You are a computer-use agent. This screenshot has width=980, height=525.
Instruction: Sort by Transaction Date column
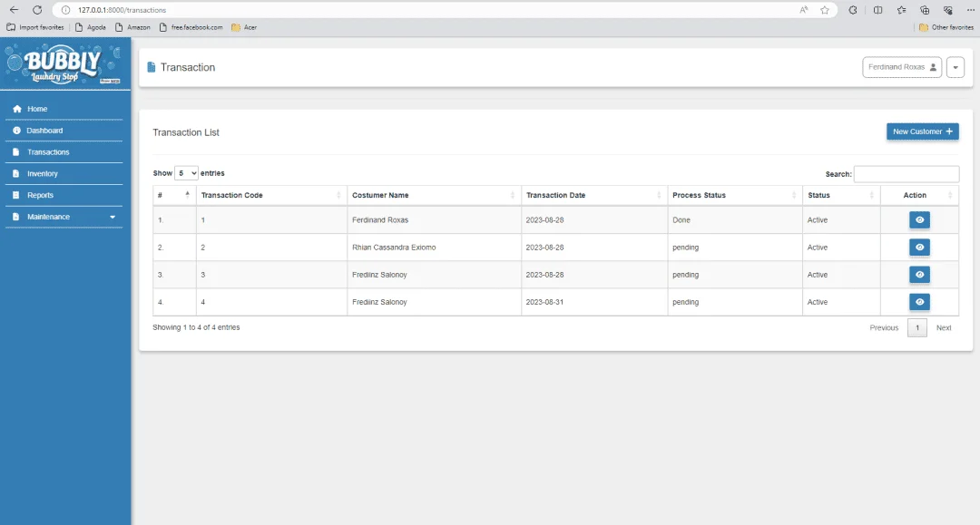594,195
